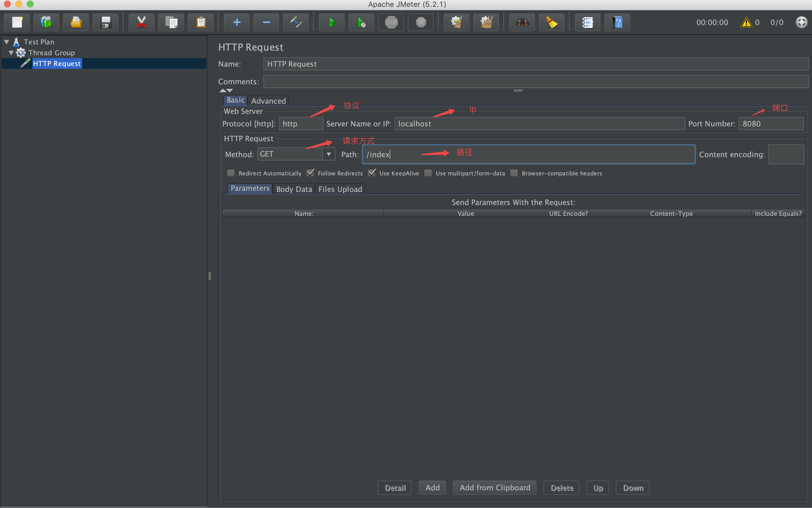Click the Start test green play icon
The width and height of the screenshot is (812, 508).
pos(332,22)
